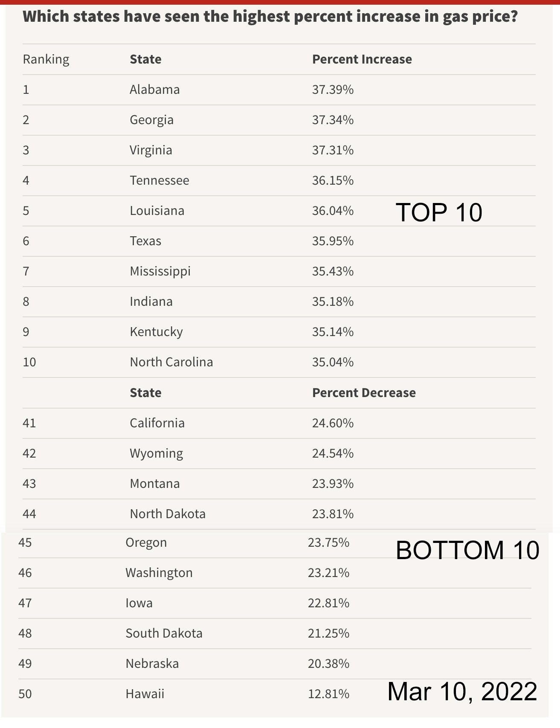Select the North Carolina state cell
Screen dimensions: 560x728
point(171,362)
